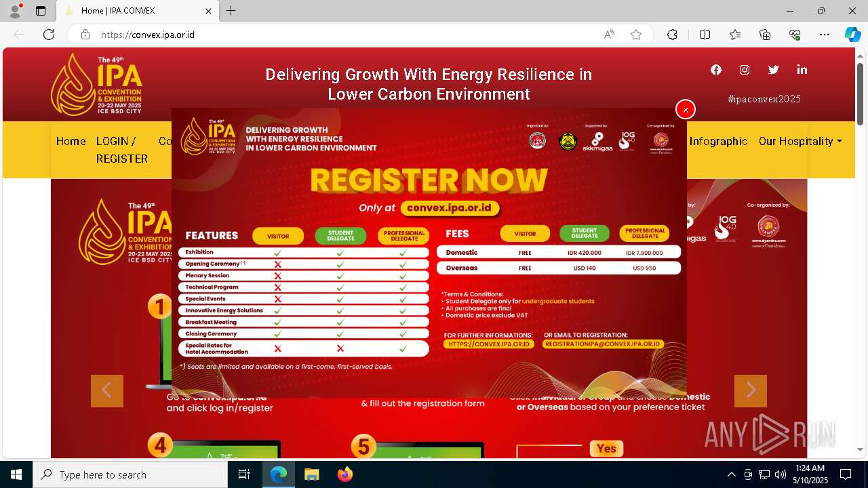Open Microsoft Edge taskbar icon
The width and height of the screenshot is (868, 488).
pyautogui.click(x=279, y=474)
